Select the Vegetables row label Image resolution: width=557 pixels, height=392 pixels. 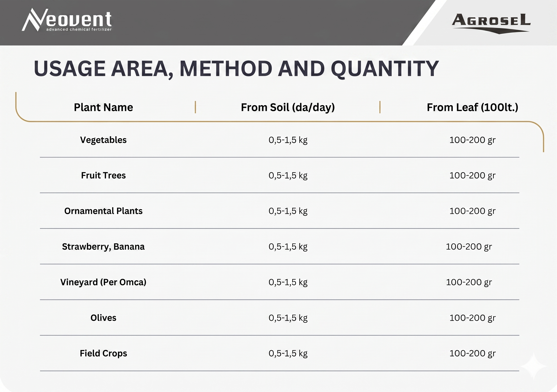[103, 140]
